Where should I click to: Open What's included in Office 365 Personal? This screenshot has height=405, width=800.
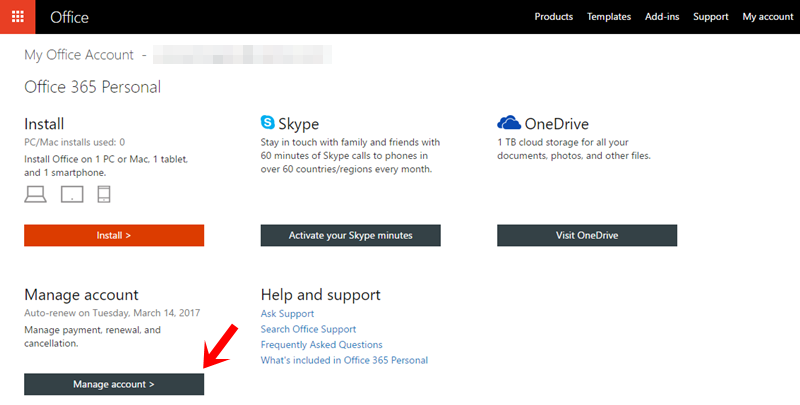[344, 360]
